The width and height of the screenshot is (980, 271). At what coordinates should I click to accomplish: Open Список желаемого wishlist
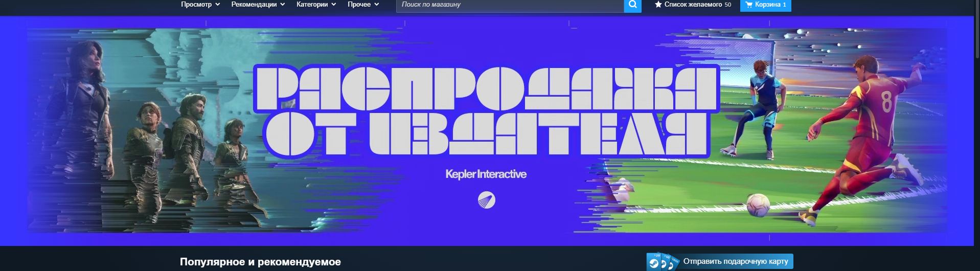693,5
